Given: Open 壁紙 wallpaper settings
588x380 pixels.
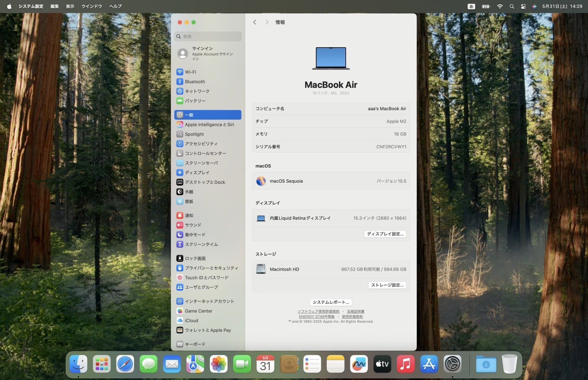Looking at the screenshot, I should [x=207, y=201].
